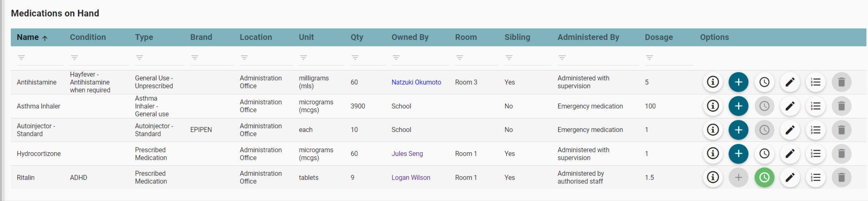Open Natzuki Okumoto's profile link
Viewport: 868px width, 201px height.
click(x=416, y=82)
